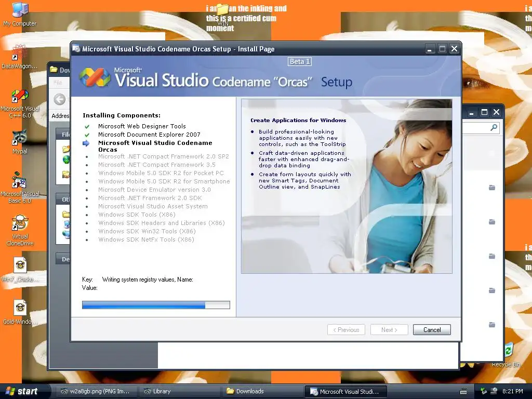This screenshot has width=532, height=399.
Task: Minimize the Visual Studio setup window
Action: point(430,49)
